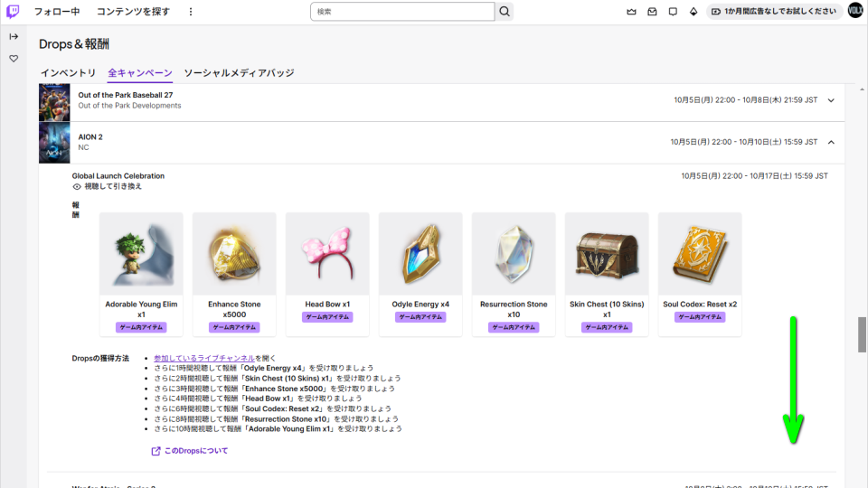Click the 'Dropsの獲得方法' label
Viewport: 868px width, 488px height.
point(100,359)
